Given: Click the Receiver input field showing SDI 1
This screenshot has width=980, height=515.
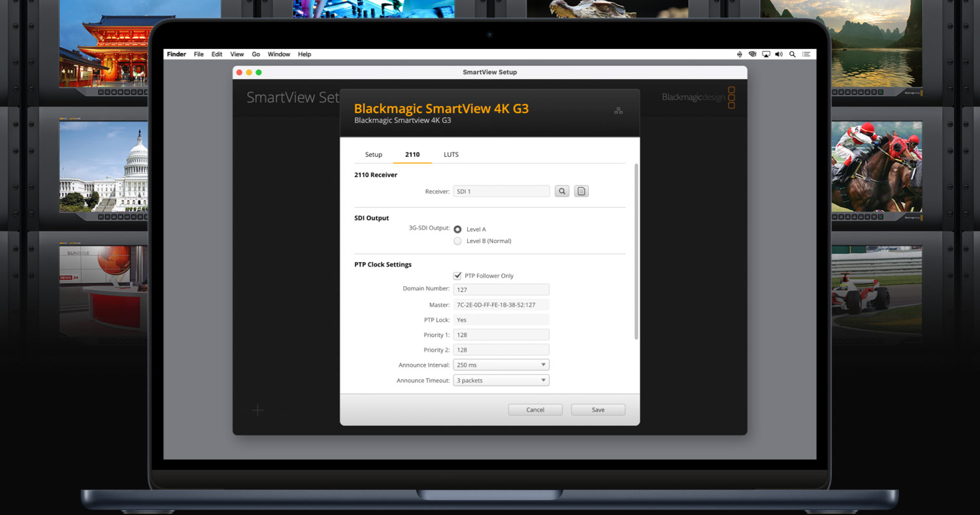Looking at the screenshot, I should click(x=500, y=190).
